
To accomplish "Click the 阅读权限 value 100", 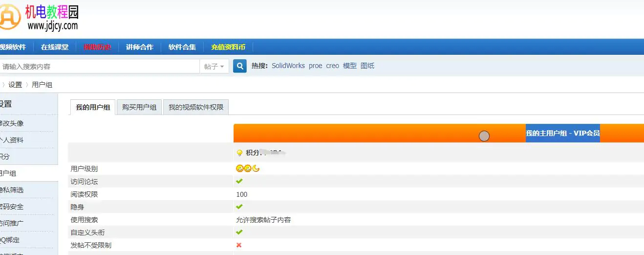I will 242,194.
